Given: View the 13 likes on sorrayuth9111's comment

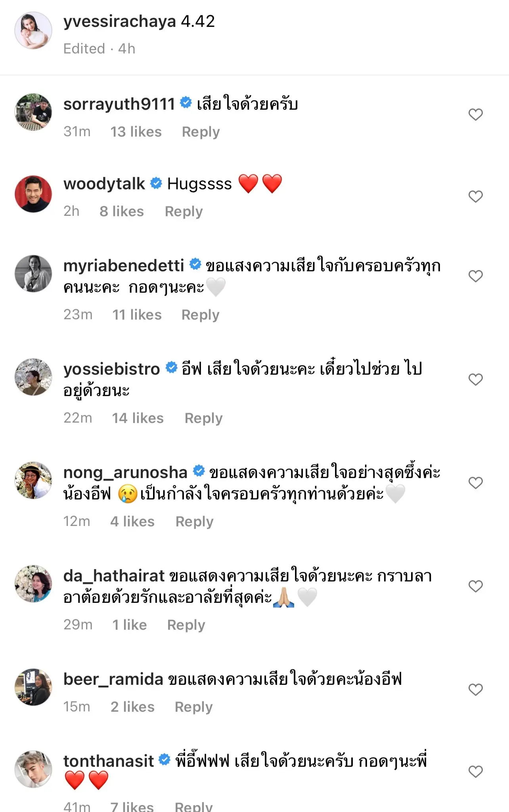Looking at the screenshot, I should (x=136, y=132).
